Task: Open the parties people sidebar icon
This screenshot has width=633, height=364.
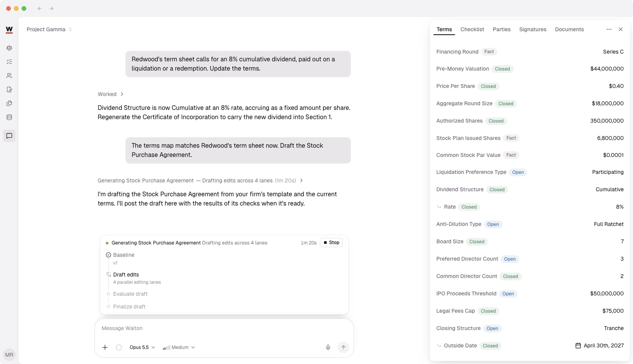Action: point(9,76)
